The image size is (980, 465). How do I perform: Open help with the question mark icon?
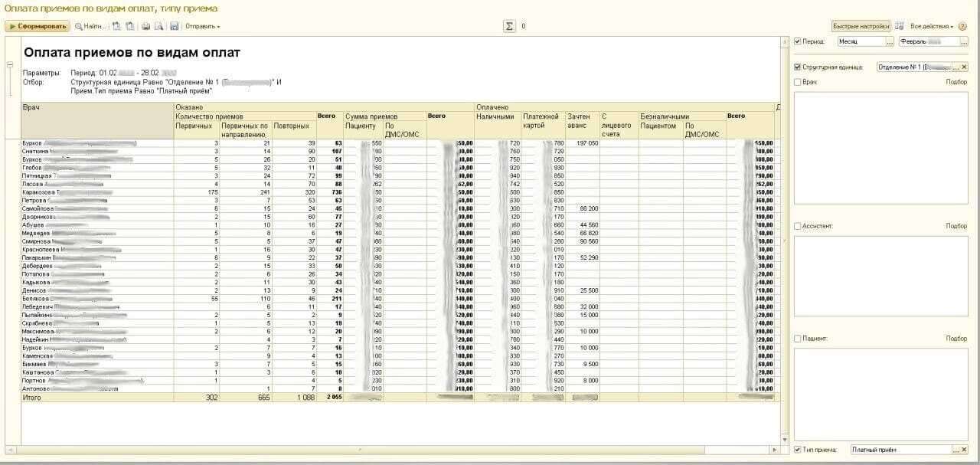tap(962, 26)
